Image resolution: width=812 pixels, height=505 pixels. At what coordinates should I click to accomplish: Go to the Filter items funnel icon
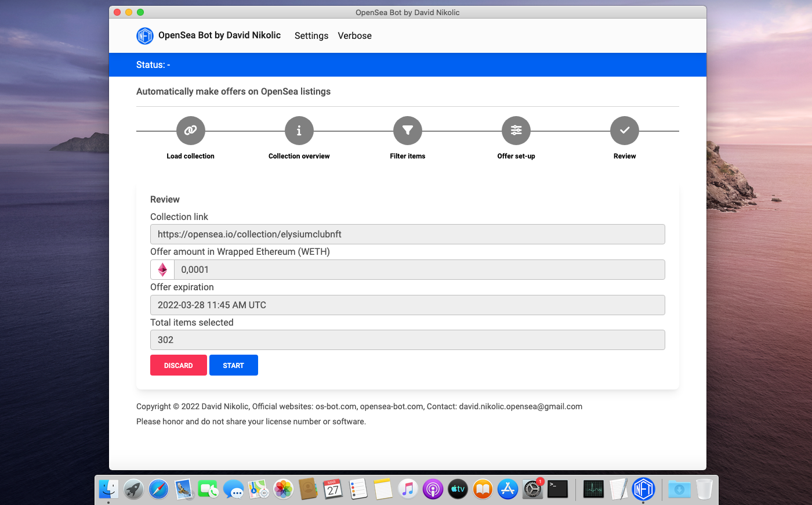point(408,131)
